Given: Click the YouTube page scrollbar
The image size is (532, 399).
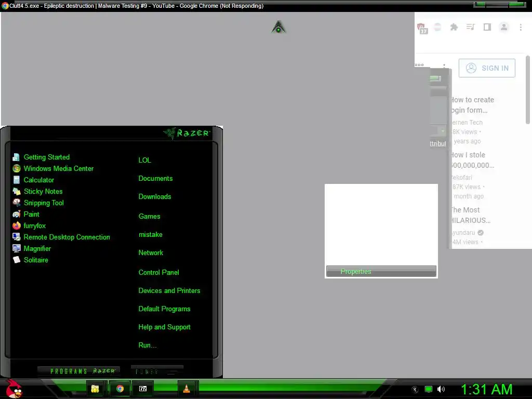Looking at the screenshot, I should click(x=528, y=90).
